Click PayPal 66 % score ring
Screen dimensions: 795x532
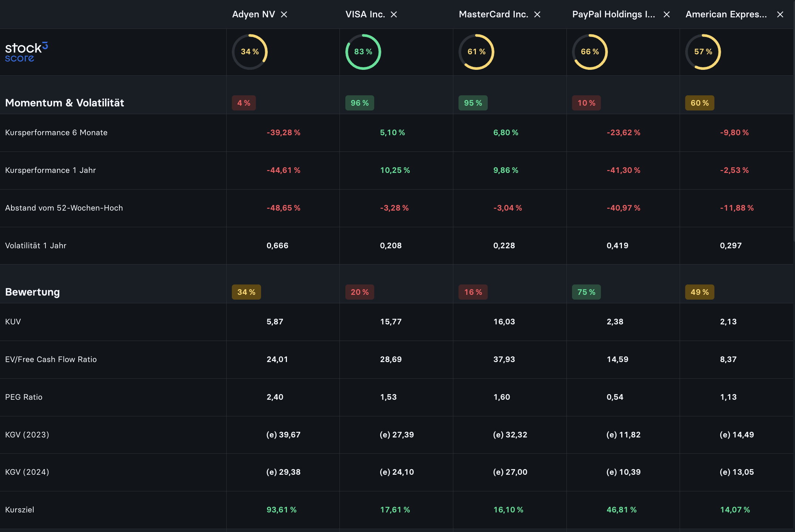(590, 52)
